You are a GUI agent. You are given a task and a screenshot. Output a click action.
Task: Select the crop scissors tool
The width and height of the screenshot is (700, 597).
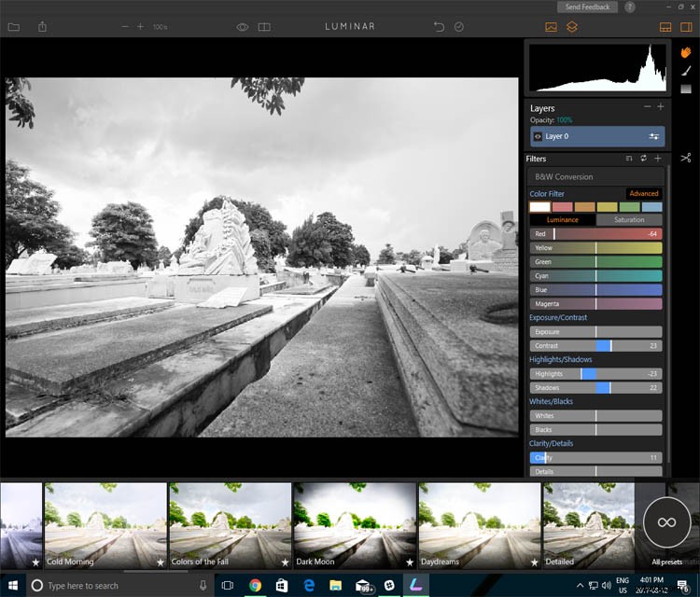(x=686, y=158)
